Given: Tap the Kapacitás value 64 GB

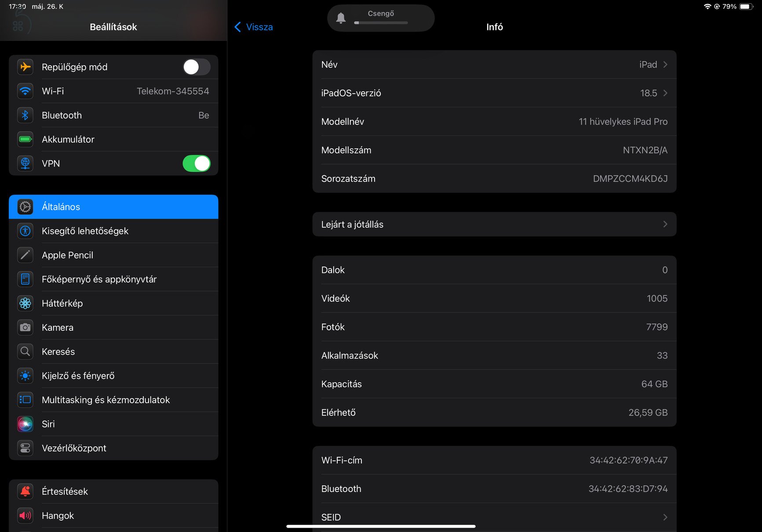Looking at the screenshot, I should tap(654, 384).
